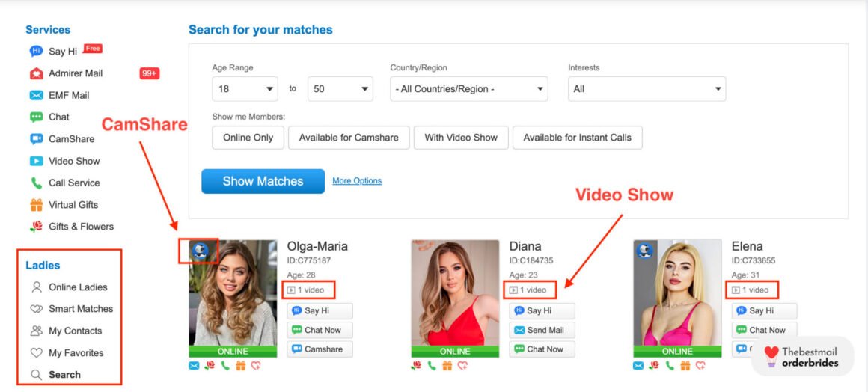Toggle the Available for Camshare filter
This screenshot has width=868, height=392.
[x=349, y=138]
